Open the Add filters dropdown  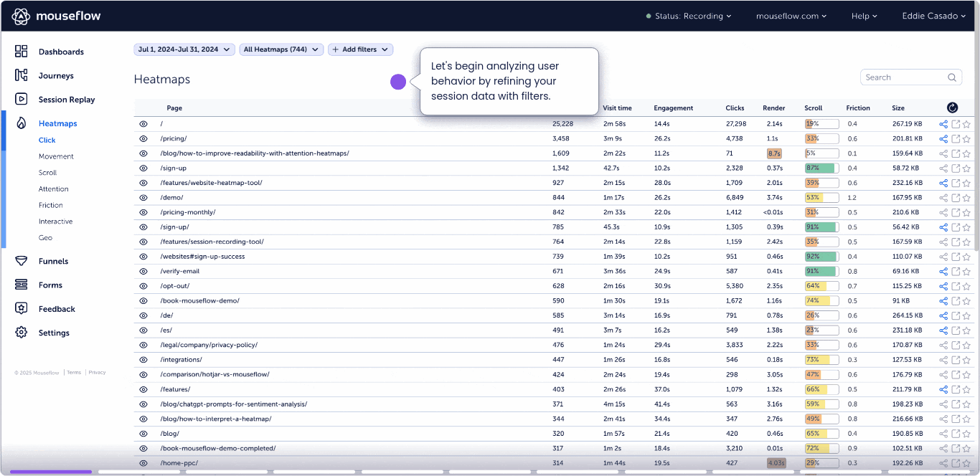[x=361, y=49]
